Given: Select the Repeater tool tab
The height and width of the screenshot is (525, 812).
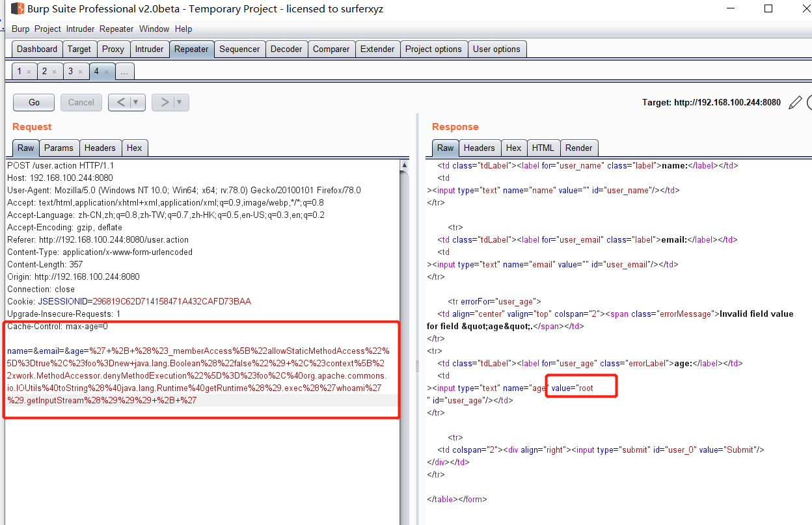Looking at the screenshot, I should (191, 49).
